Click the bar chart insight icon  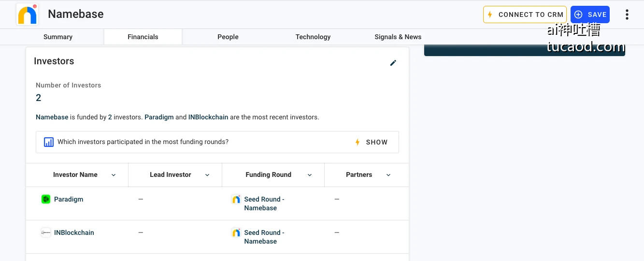coord(48,142)
